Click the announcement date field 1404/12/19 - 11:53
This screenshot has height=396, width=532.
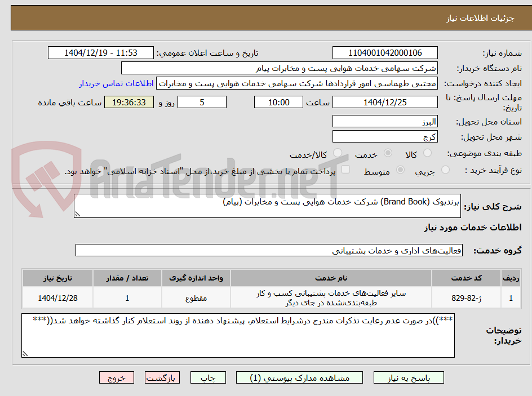pos(101,53)
